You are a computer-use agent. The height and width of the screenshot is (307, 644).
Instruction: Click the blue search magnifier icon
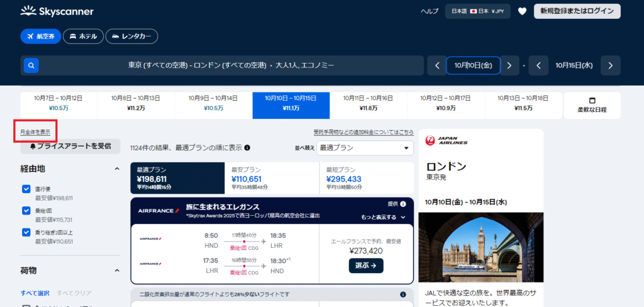(31, 65)
